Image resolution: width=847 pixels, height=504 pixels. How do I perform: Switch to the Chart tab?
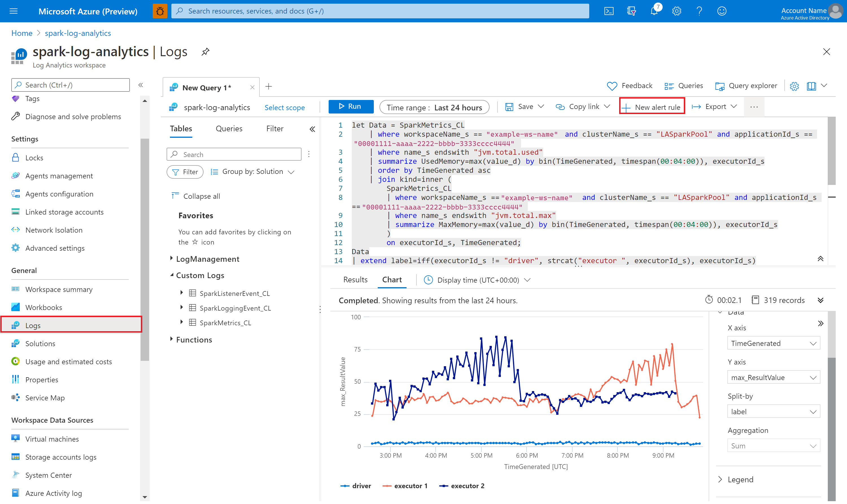pos(391,280)
